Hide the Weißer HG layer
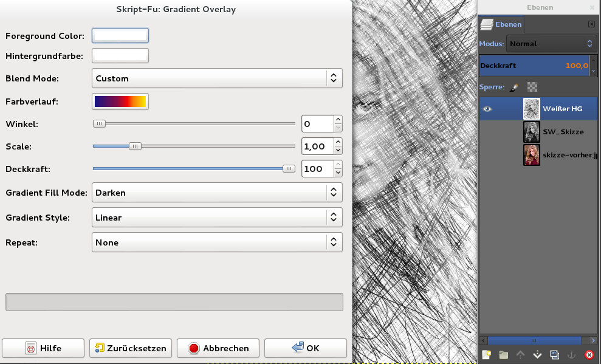 [x=487, y=109]
